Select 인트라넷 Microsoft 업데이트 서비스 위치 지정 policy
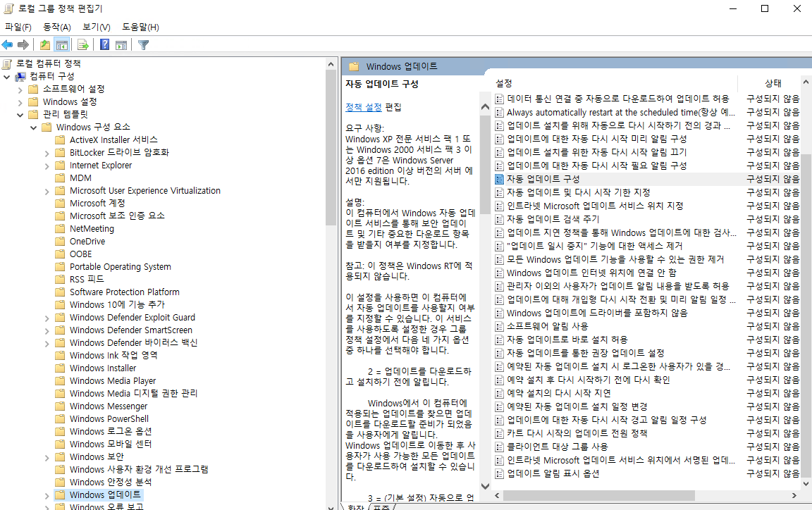812x510 pixels. 595,206
